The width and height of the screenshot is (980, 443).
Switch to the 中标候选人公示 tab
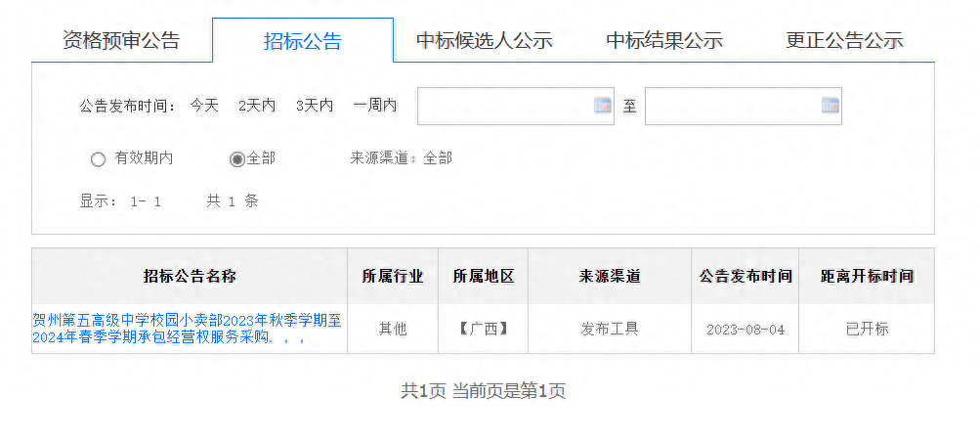click(485, 41)
